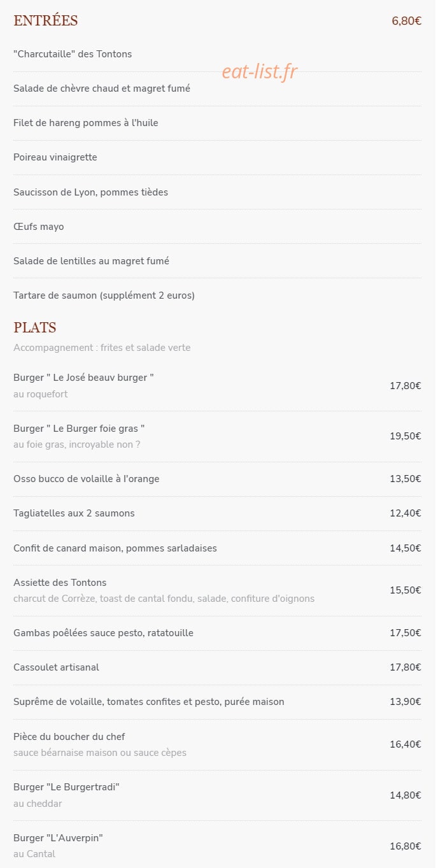Image resolution: width=438 pixels, height=868 pixels.
Task: Click the Cassoulet artisanal item
Action: (56, 667)
